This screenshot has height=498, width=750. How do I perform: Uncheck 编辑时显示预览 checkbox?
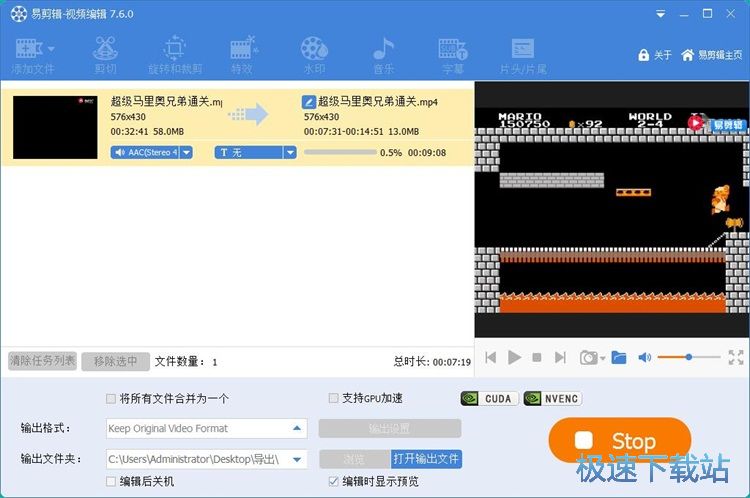click(333, 481)
